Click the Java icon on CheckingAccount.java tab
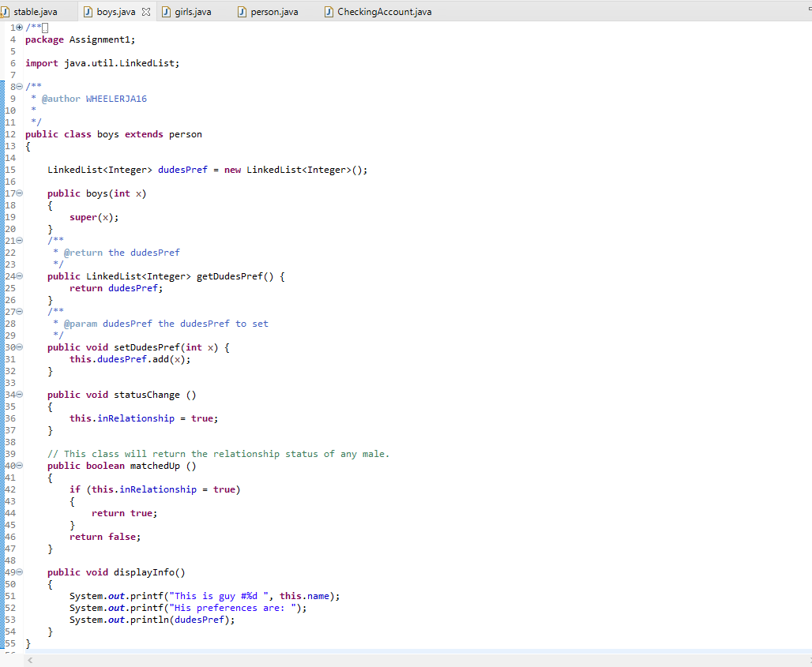Image resolution: width=812 pixels, height=667 pixels. [329, 11]
